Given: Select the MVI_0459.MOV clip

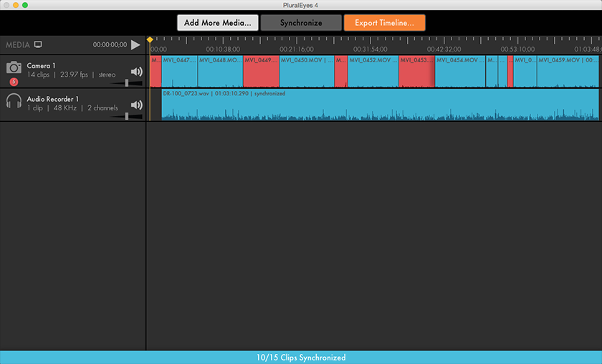Looking at the screenshot, I should [568, 72].
